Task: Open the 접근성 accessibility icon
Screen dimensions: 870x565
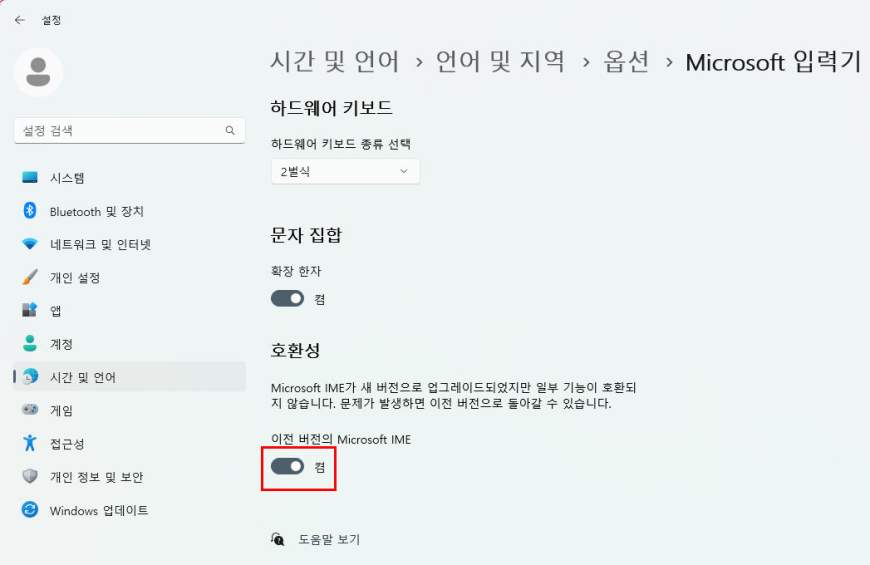Action: point(30,443)
